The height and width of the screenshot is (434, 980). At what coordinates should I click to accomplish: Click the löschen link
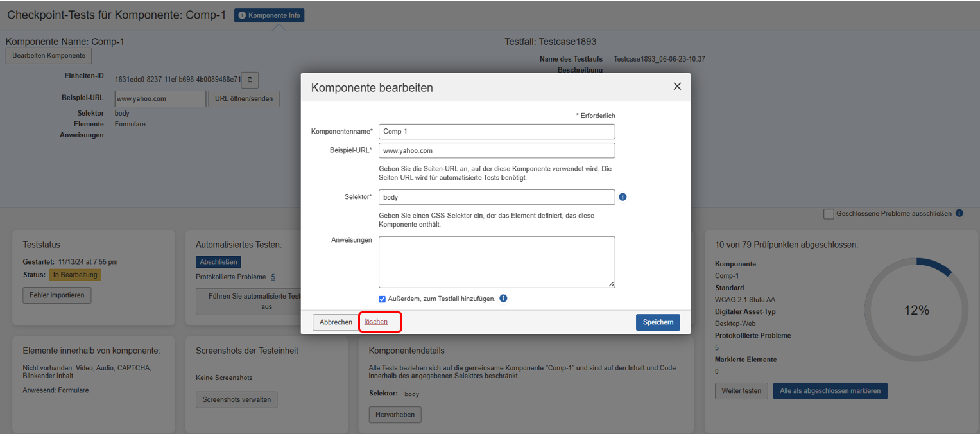point(376,322)
